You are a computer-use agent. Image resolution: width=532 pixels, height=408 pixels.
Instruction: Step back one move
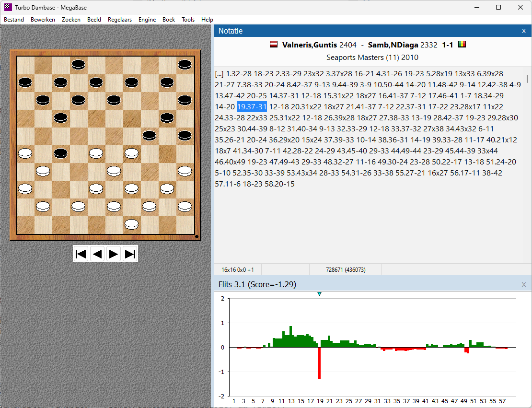(x=97, y=254)
